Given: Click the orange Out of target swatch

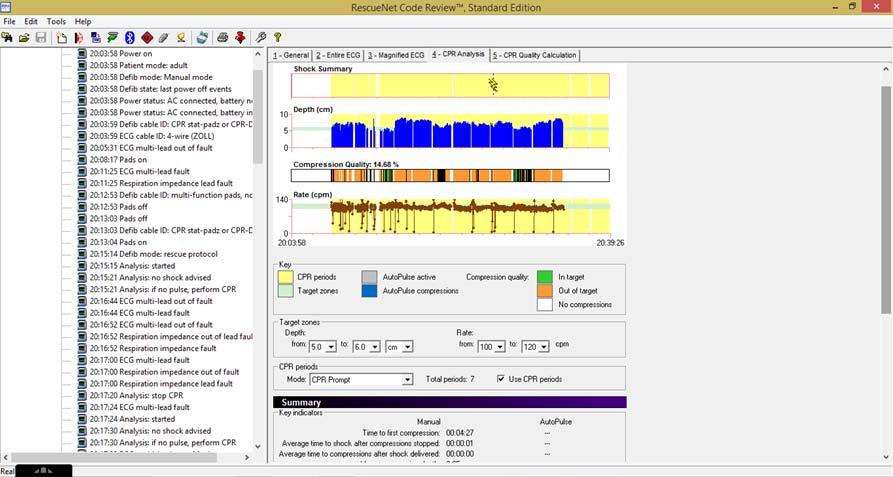Looking at the screenshot, I should (544, 291).
